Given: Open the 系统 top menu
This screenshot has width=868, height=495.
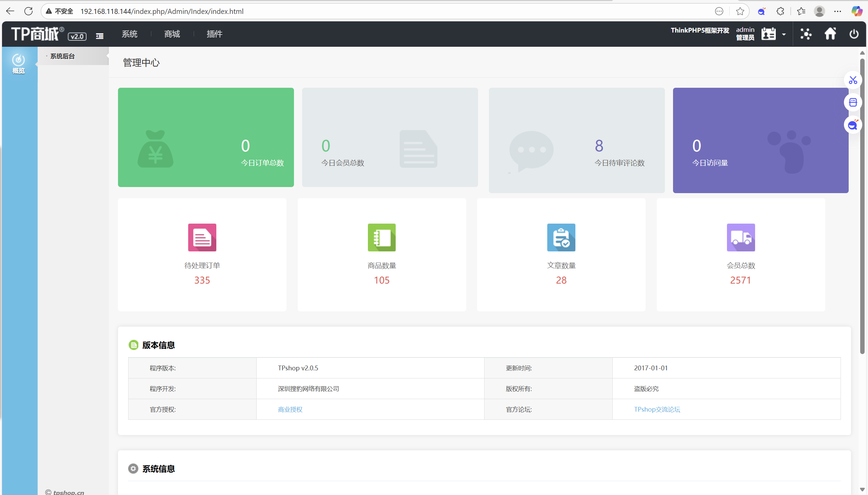Looking at the screenshot, I should pos(130,34).
